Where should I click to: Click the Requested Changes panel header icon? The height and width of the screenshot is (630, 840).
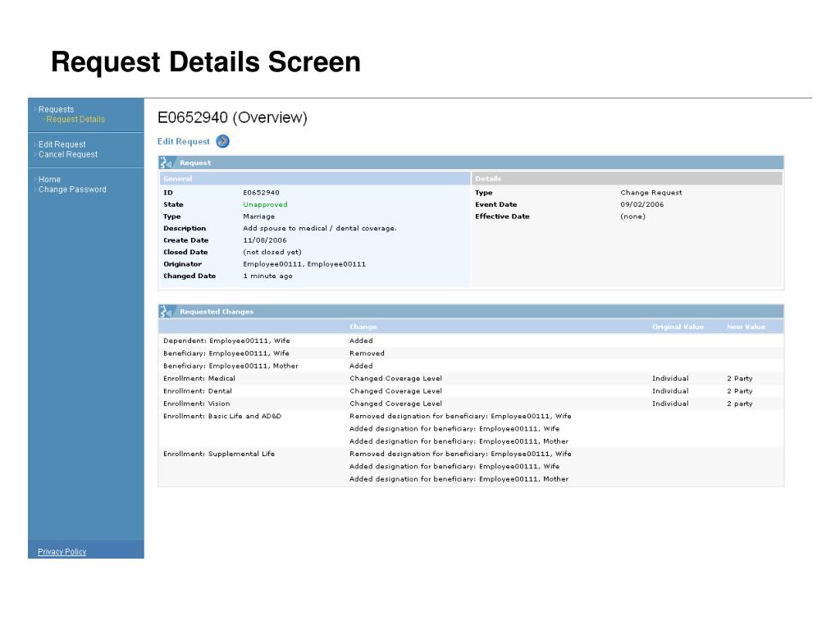click(x=166, y=312)
